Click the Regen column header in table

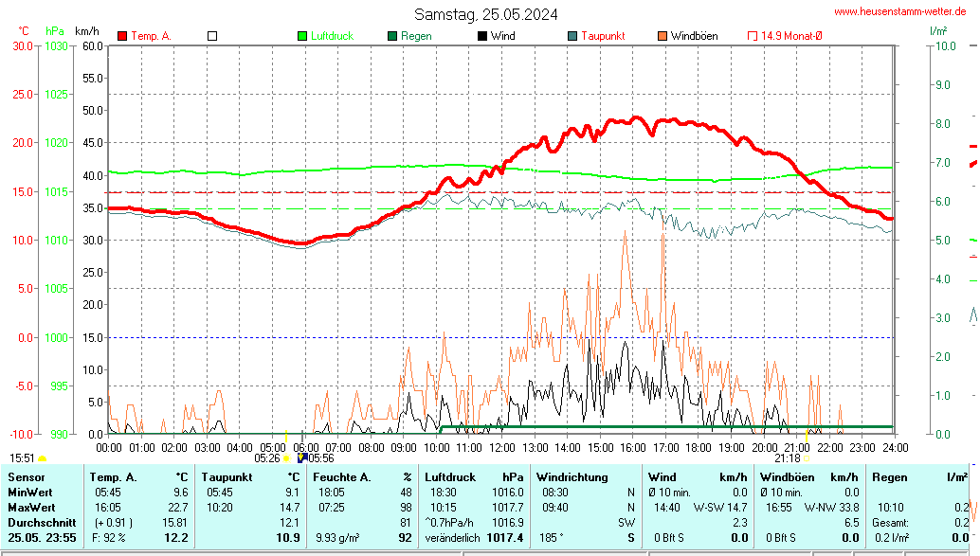(889, 477)
